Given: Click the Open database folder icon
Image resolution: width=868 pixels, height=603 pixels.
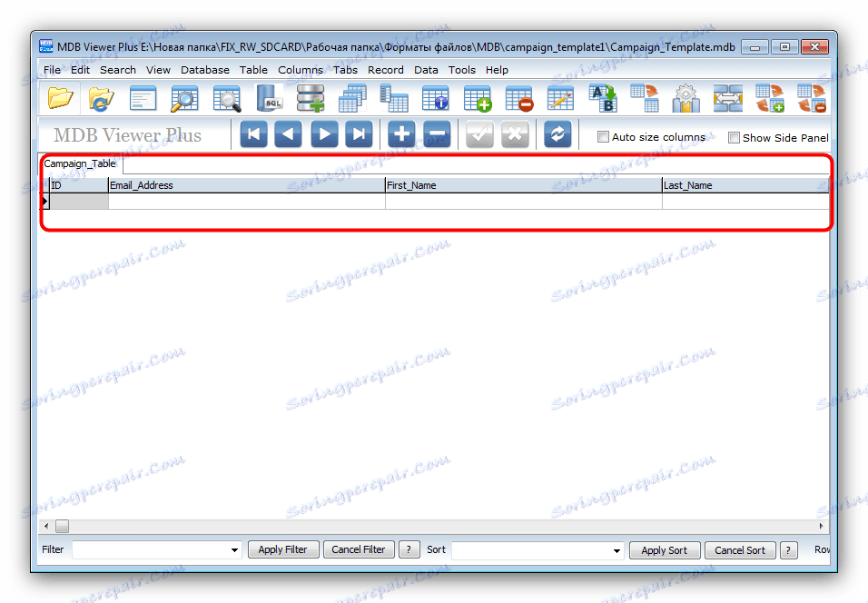Looking at the screenshot, I should click(x=60, y=99).
